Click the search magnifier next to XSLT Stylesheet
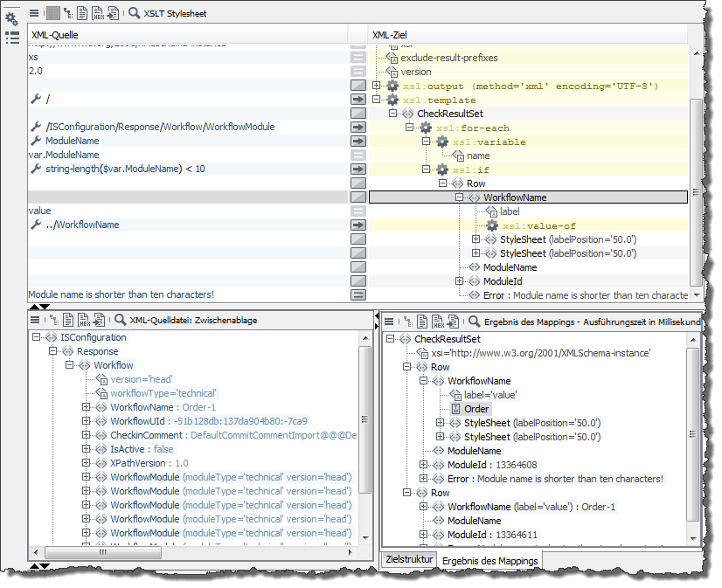 click(134, 13)
